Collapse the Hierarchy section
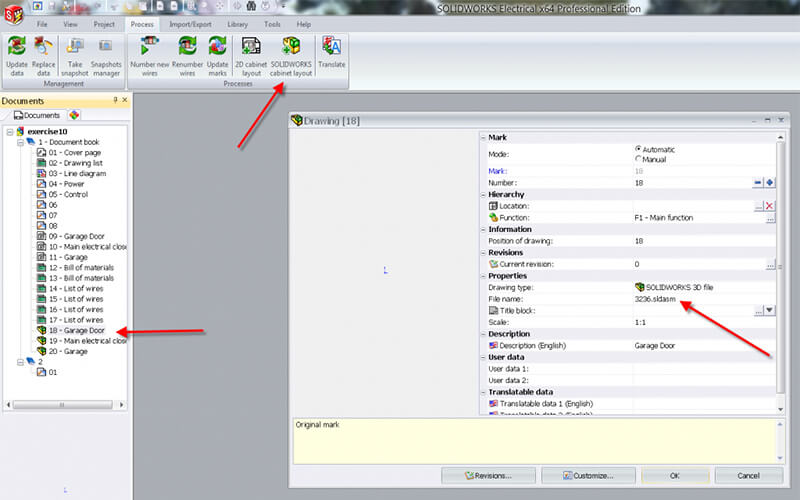 click(483, 195)
